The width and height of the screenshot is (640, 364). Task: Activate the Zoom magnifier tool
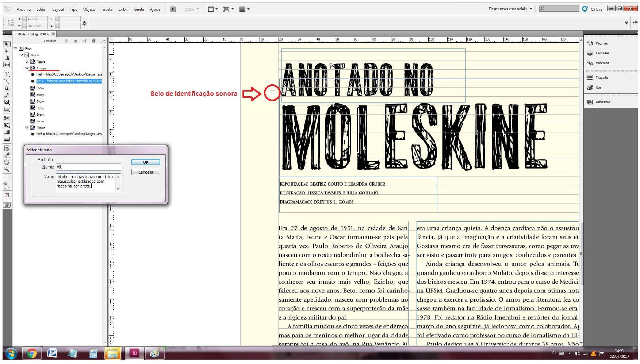pos(7,169)
